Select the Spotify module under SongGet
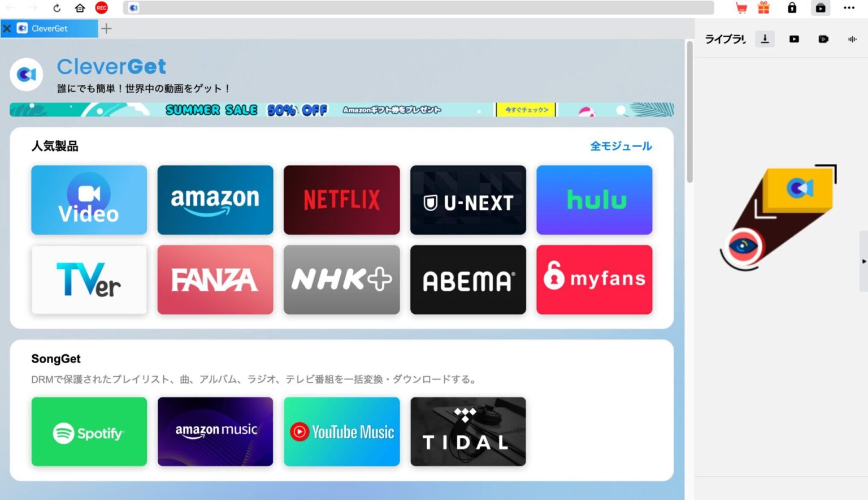 (x=89, y=432)
